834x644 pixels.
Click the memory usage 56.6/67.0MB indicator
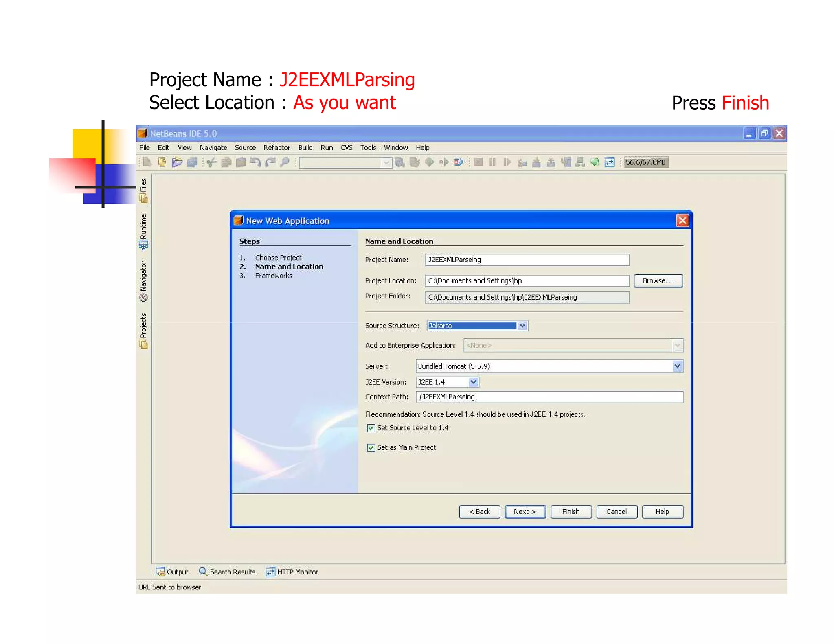pyautogui.click(x=646, y=162)
